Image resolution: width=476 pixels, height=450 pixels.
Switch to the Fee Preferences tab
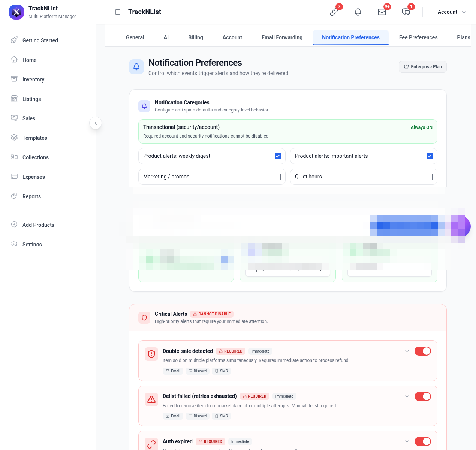(x=418, y=37)
